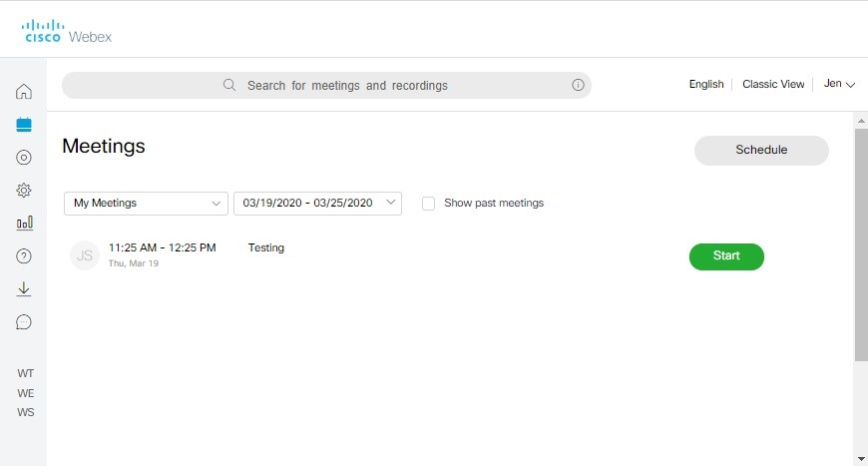This screenshot has width=868, height=466.
Task: Start the Testing meeting
Action: 726,256
